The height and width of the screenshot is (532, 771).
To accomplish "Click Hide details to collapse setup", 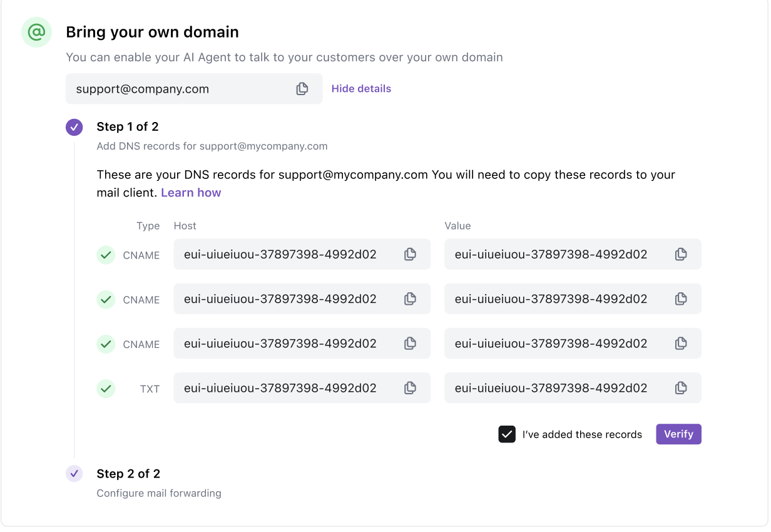I will click(361, 89).
